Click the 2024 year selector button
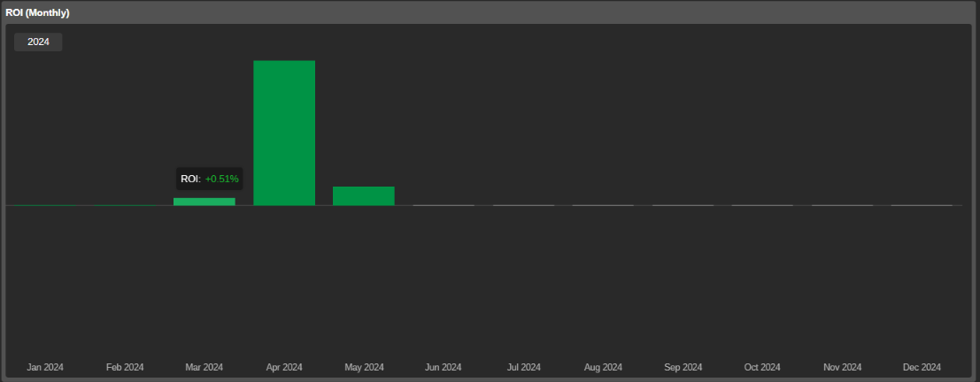The width and height of the screenshot is (980, 382). [38, 42]
